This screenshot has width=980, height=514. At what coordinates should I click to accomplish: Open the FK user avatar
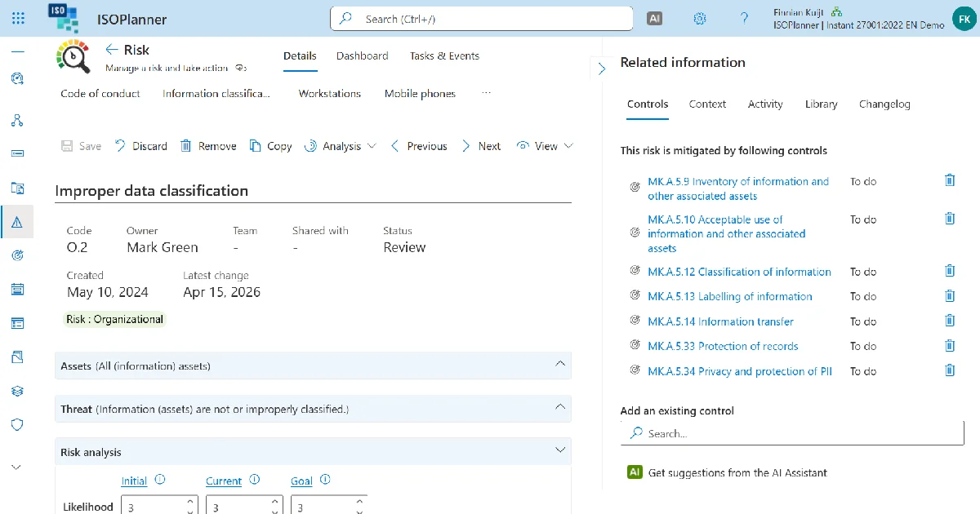point(963,18)
